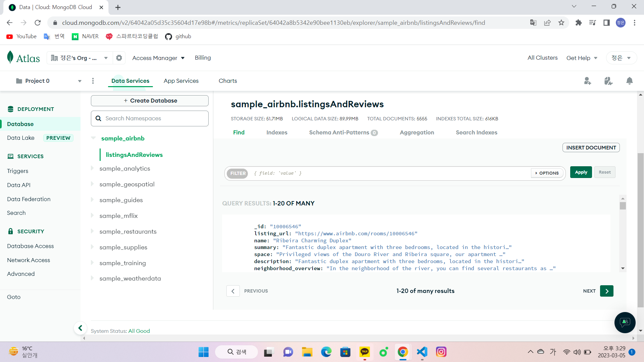Open the notifications bell
This screenshot has width=644, height=362.
pyautogui.click(x=630, y=81)
